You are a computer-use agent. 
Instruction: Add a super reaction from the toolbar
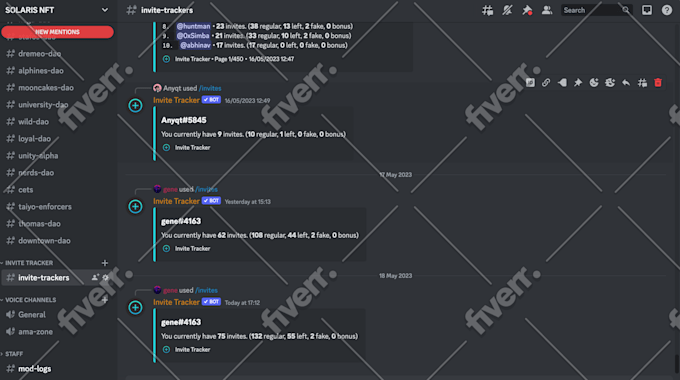point(610,82)
